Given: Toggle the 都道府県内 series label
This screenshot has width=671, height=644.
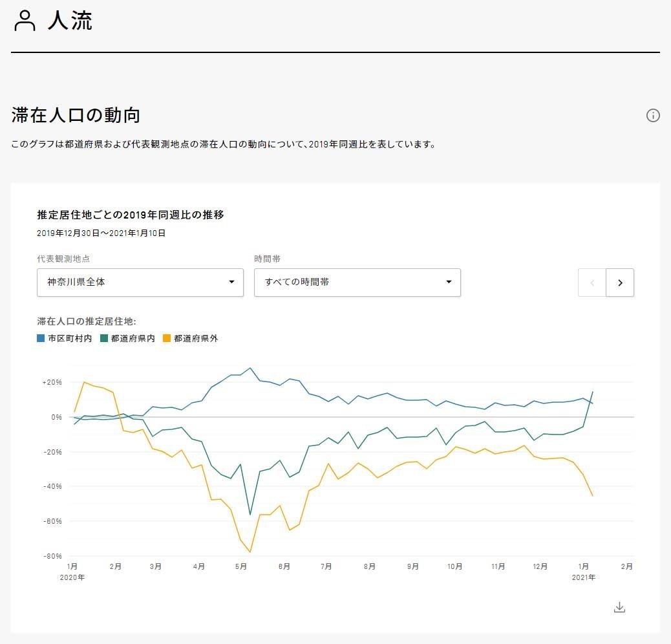Looking at the screenshot, I should [x=133, y=338].
